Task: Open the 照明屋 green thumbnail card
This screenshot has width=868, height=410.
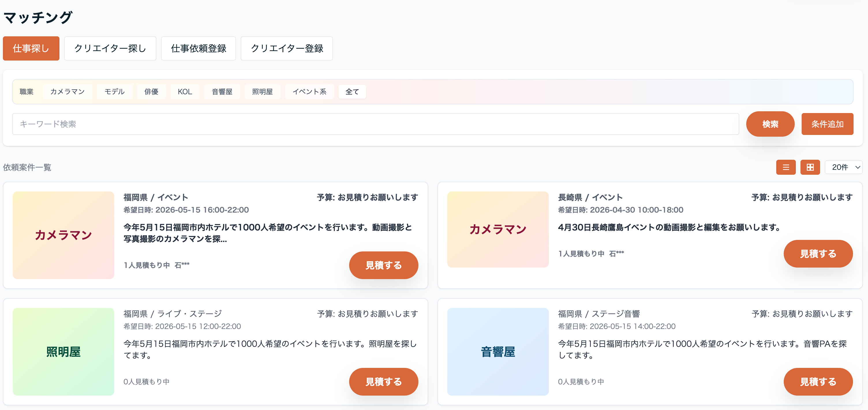Action: click(63, 351)
